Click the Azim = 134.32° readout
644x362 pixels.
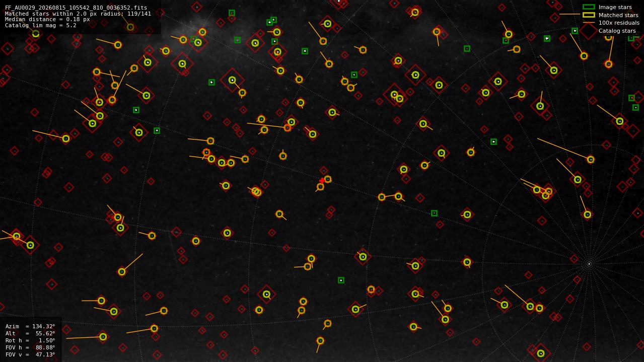pos(30,326)
